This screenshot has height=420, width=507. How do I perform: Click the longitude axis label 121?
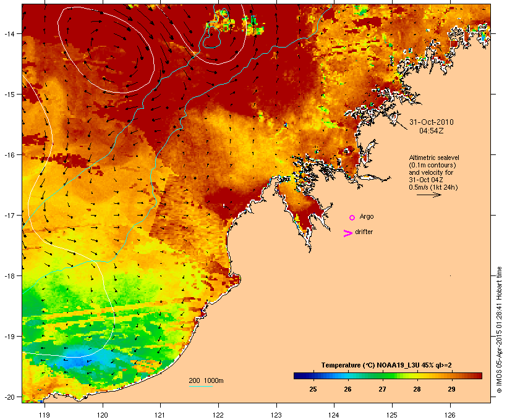coord(160,415)
